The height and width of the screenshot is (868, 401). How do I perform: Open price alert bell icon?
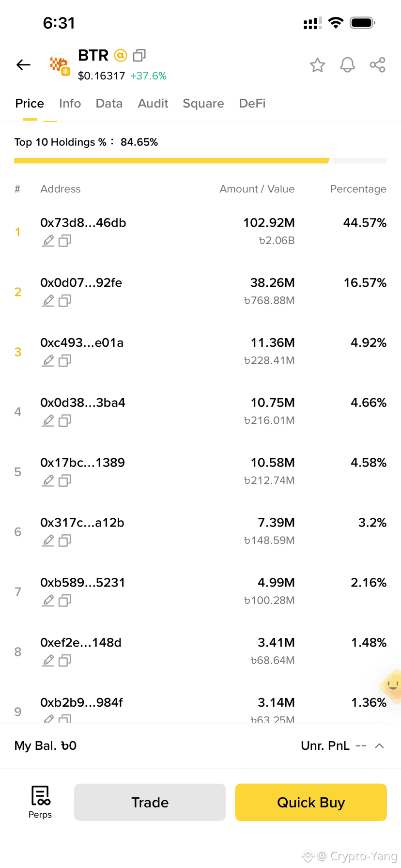(347, 65)
